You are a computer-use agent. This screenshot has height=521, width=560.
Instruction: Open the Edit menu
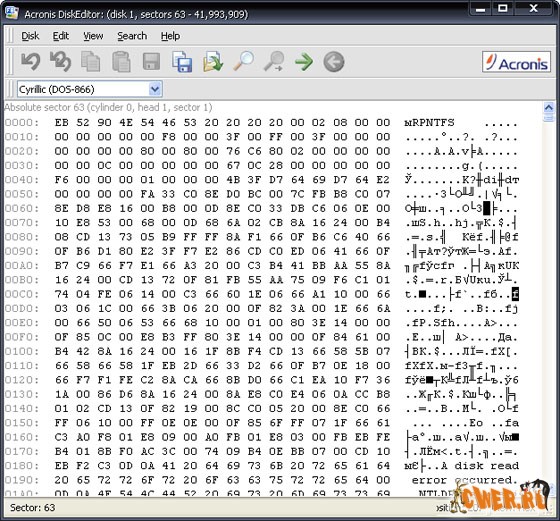pos(61,36)
